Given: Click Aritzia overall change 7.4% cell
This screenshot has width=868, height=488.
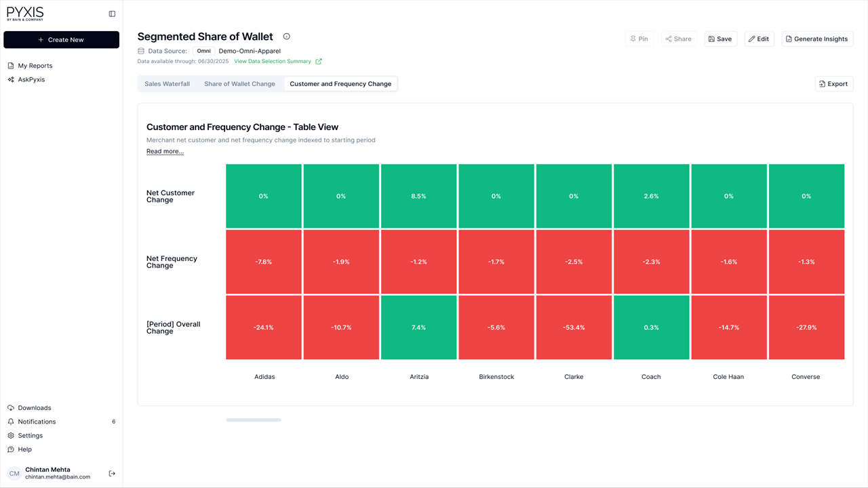Looking at the screenshot, I should (x=418, y=327).
